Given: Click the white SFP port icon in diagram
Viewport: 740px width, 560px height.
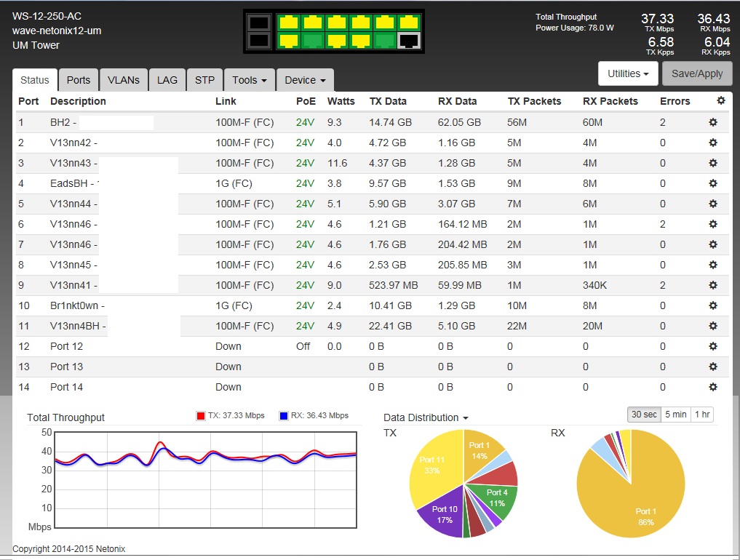Looking at the screenshot, I should pyautogui.click(x=410, y=40).
